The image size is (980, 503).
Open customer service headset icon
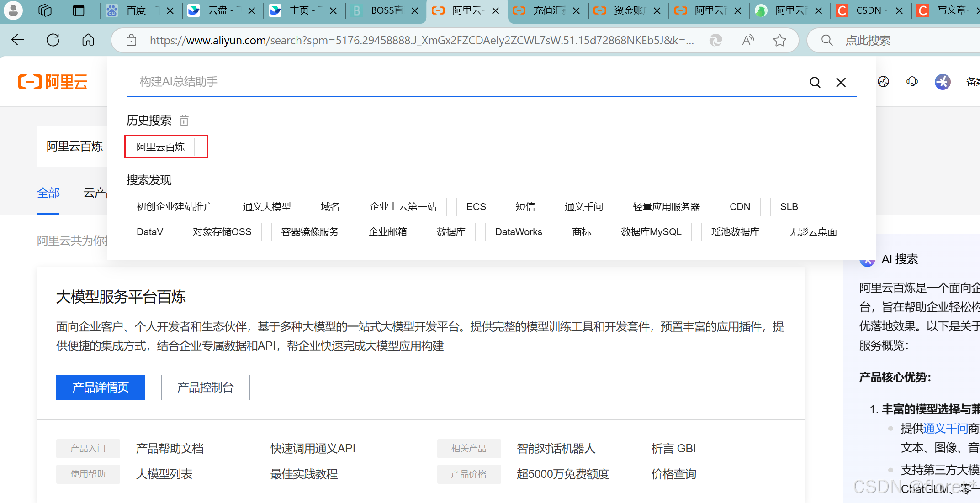click(912, 82)
